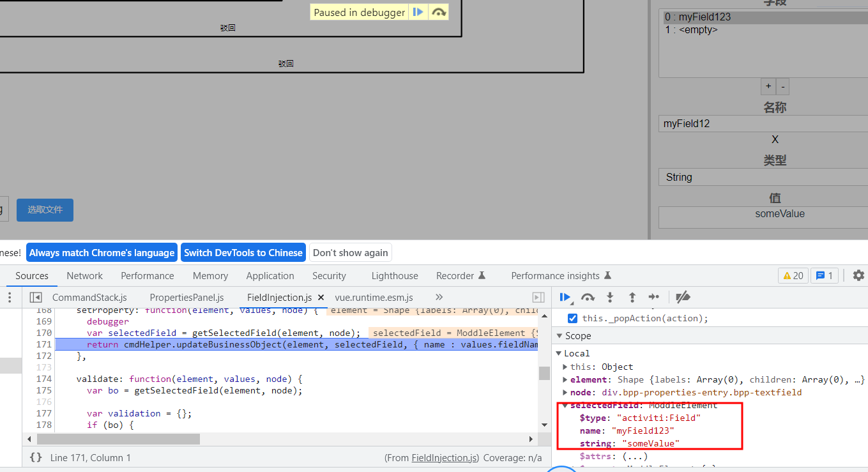Switch to the Sources tab
The width and height of the screenshot is (868, 472).
click(32, 276)
